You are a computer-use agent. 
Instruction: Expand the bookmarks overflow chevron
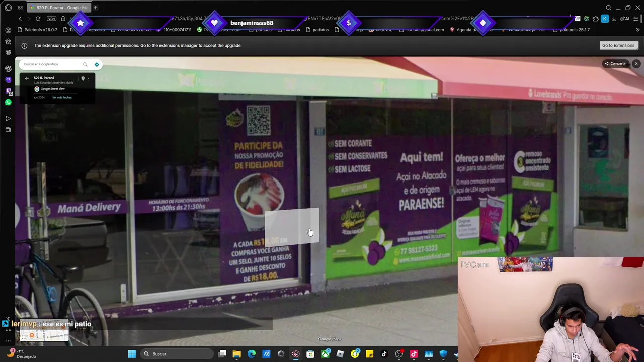click(637, 30)
